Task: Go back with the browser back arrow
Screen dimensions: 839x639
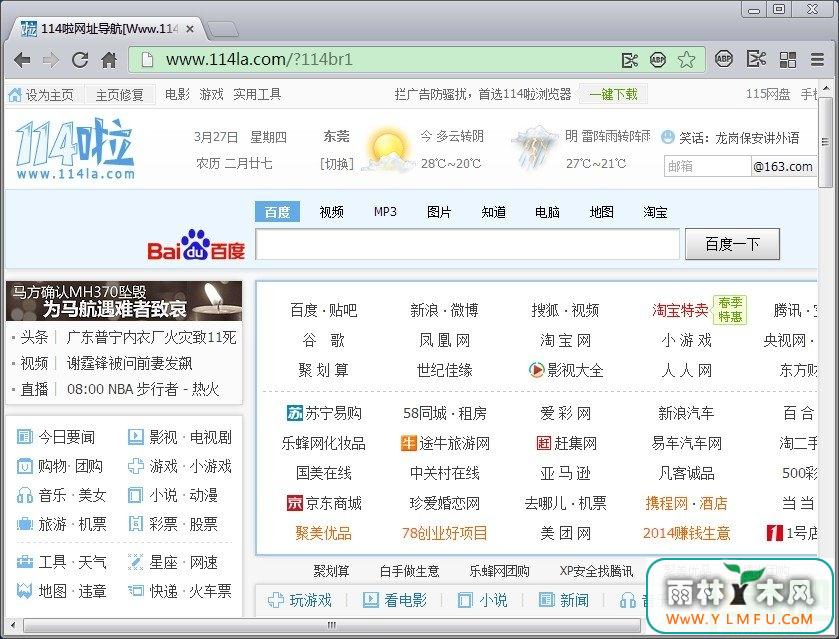Action: point(22,60)
